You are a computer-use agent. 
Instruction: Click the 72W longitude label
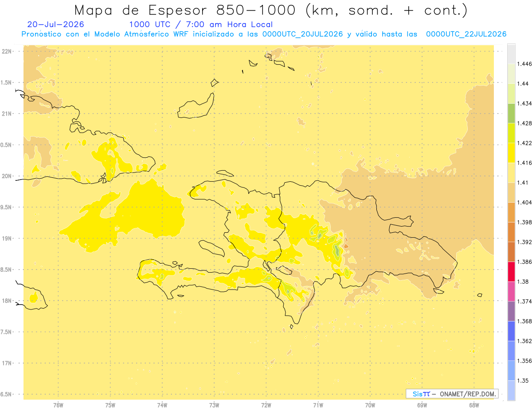266,405
